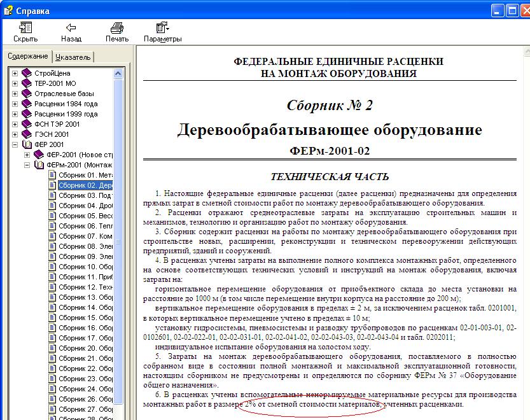Image resolution: width=530 pixels, height=420 pixels.
Task: Click the open book icon of ФЕР 2001
Action: point(27,144)
